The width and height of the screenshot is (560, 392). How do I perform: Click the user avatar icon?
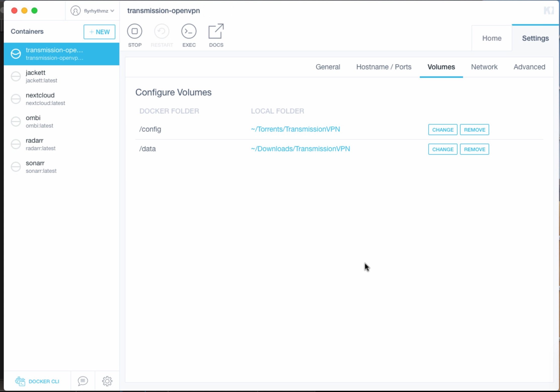pos(75,11)
